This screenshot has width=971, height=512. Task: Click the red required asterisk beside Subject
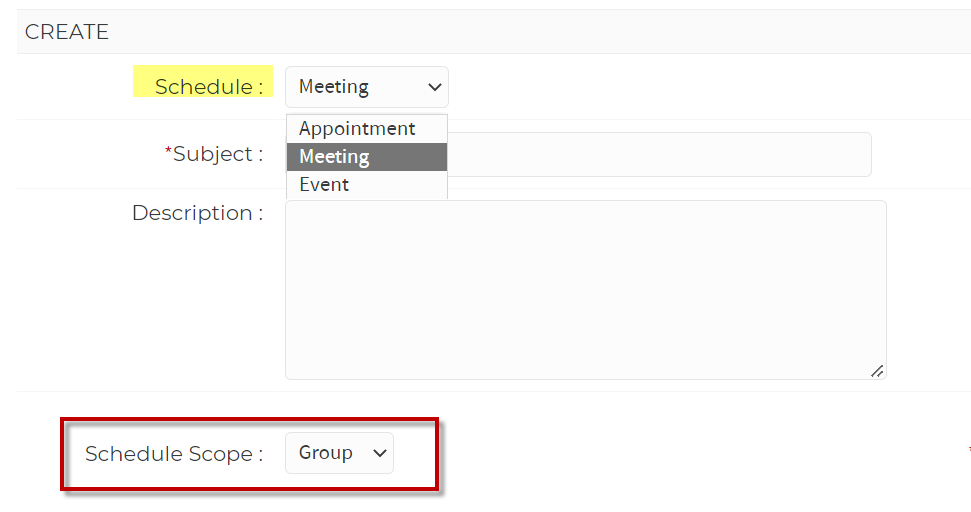pyautogui.click(x=168, y=150)
